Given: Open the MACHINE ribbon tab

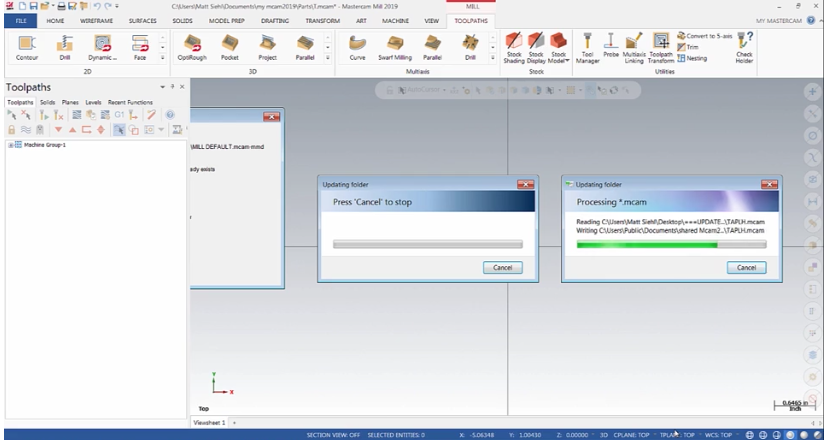Looking at the screenshot, I should click(x=395, y=21).
